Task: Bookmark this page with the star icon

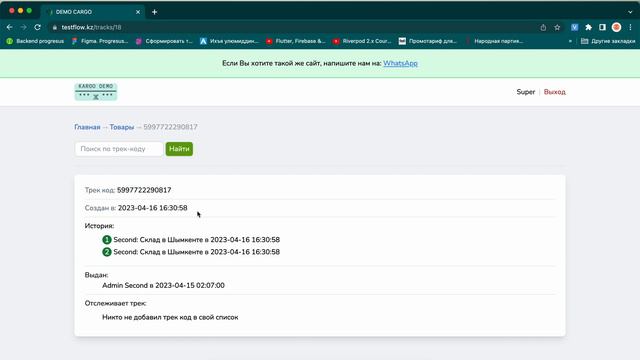Action: (557, 27)
